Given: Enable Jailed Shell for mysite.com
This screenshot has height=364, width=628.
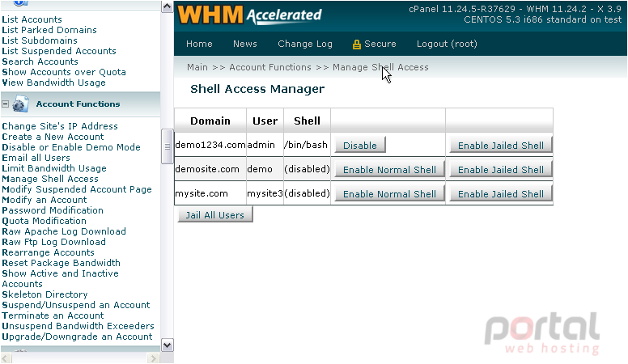Looking at the screenshot, I should coord(501,194).
